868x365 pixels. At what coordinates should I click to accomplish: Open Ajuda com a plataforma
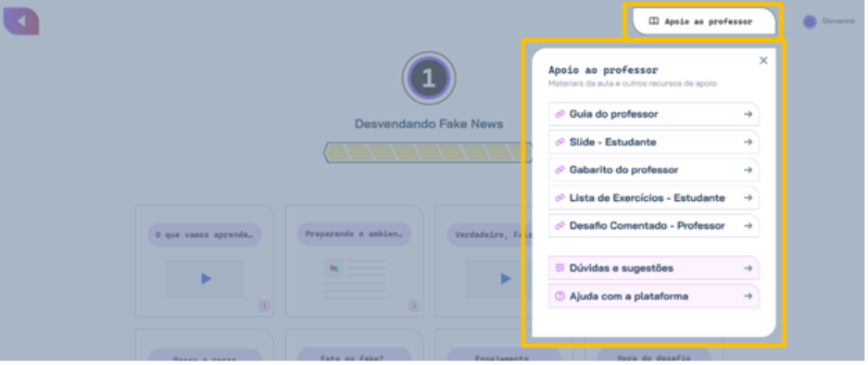pos(654,296)
